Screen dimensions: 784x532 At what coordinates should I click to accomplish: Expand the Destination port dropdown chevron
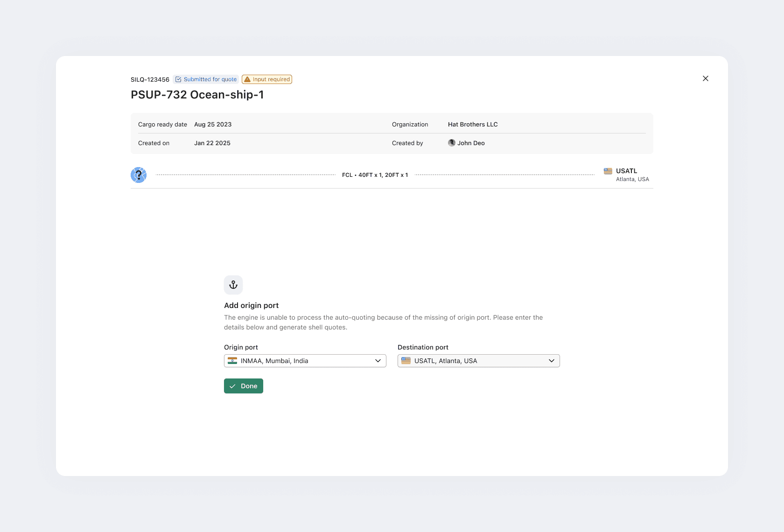552,361
